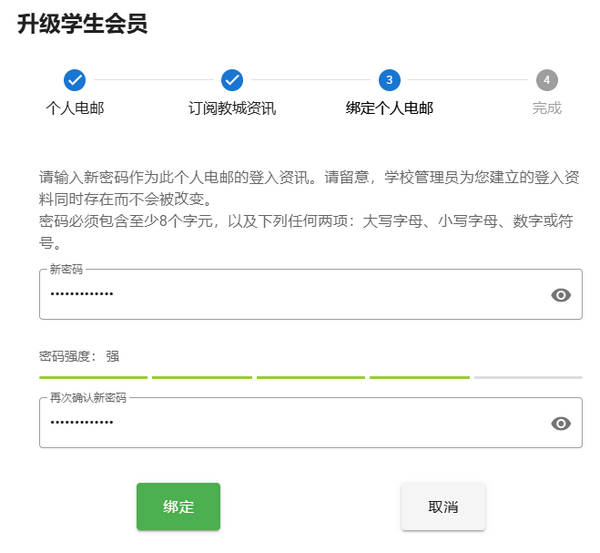This screenshot has width=600, height=553.
Task: Focus the 再次确认新密码 input box
Action: [290, 424]
